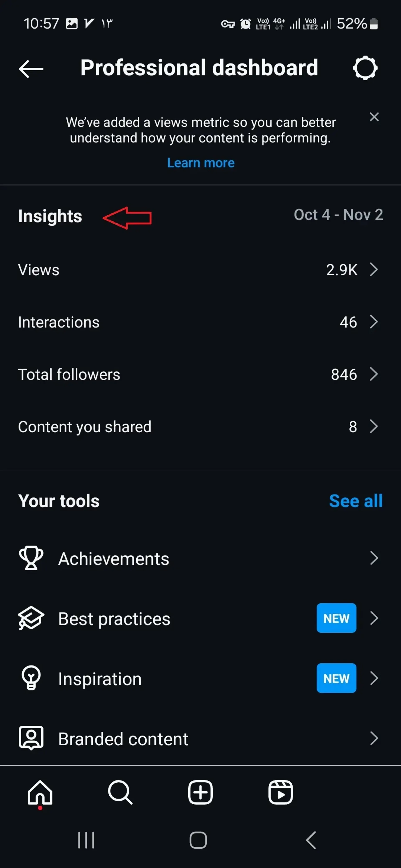
Task: Tap the Best practices graduation icon
Action: pyautogui.click(x=31, y=618)
